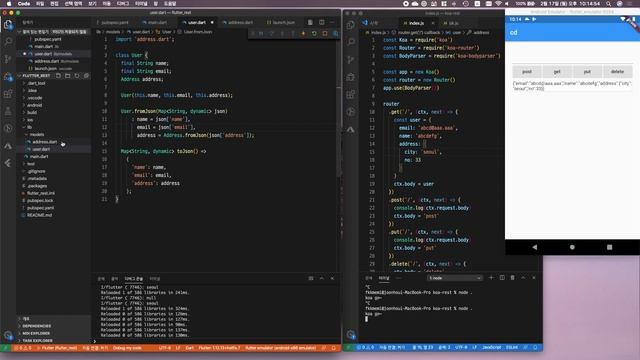Add new terminal with plus icon
This screenshot has height=360, width=640.
491,278
